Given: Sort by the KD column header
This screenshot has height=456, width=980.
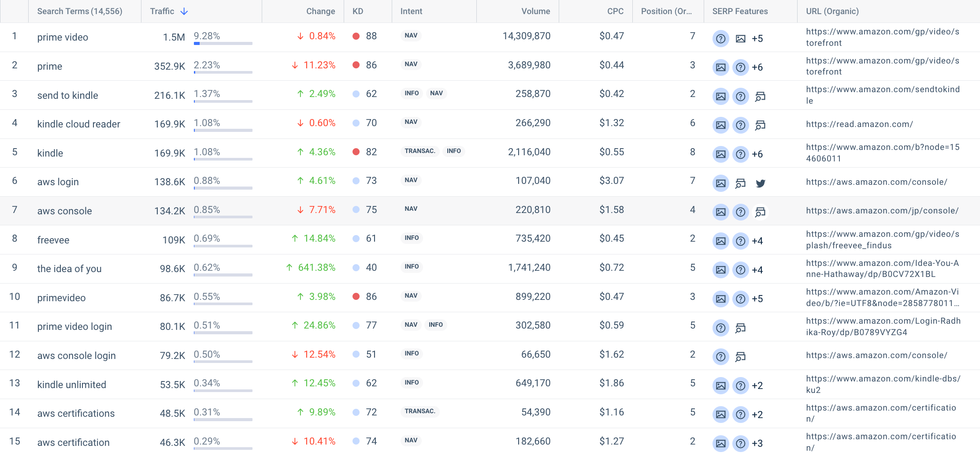Looking at the screenshot, I should 358,11.
